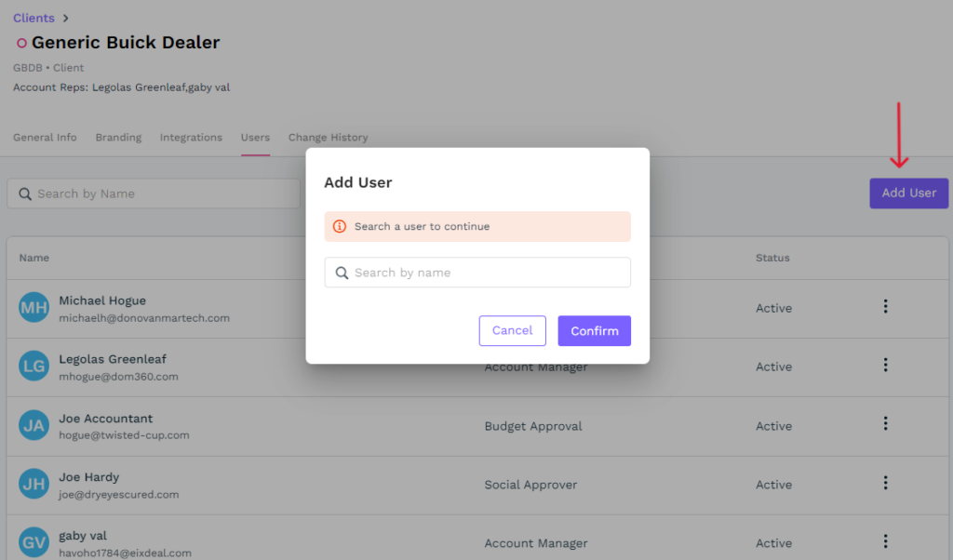Open the three-dot menu for gaby val

coord(885,541)
